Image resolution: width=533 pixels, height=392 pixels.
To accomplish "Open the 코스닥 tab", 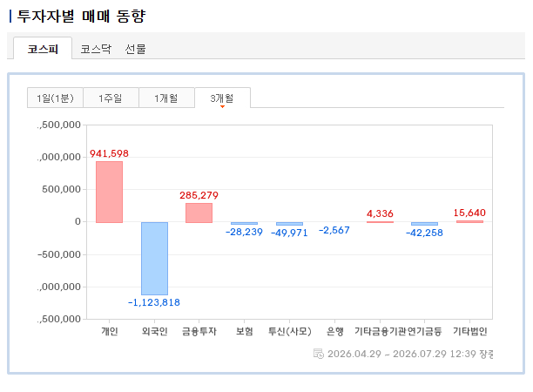I will click(96, 49).
